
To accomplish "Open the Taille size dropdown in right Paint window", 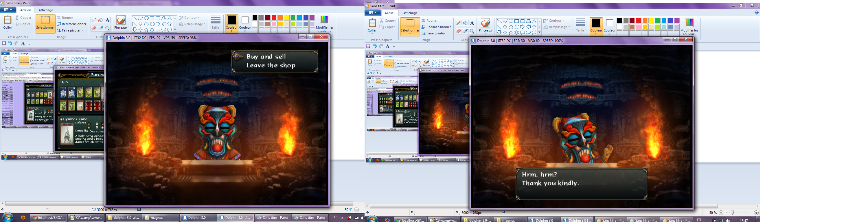I will 580,26.
